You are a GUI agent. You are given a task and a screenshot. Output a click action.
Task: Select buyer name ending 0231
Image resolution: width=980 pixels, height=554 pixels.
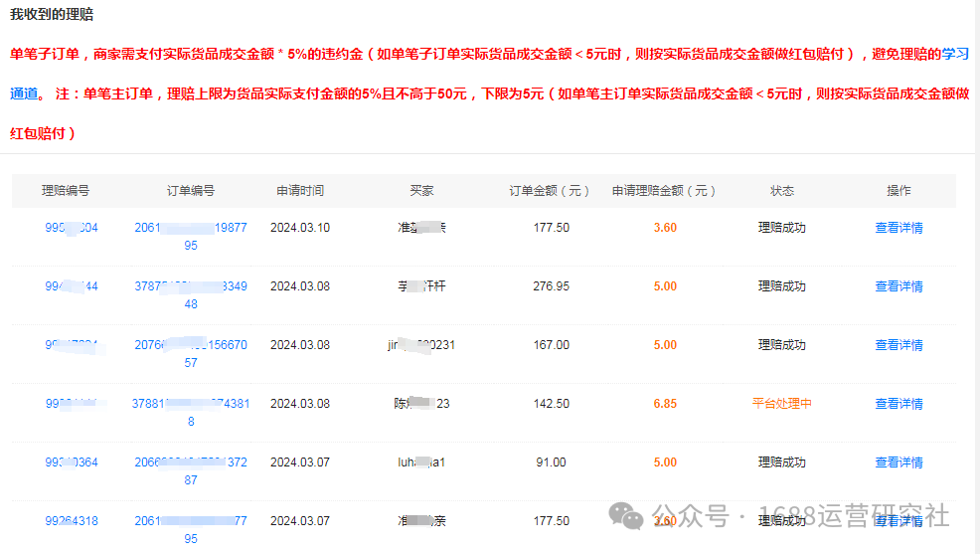pyautogui.click(x=421, y=345)
